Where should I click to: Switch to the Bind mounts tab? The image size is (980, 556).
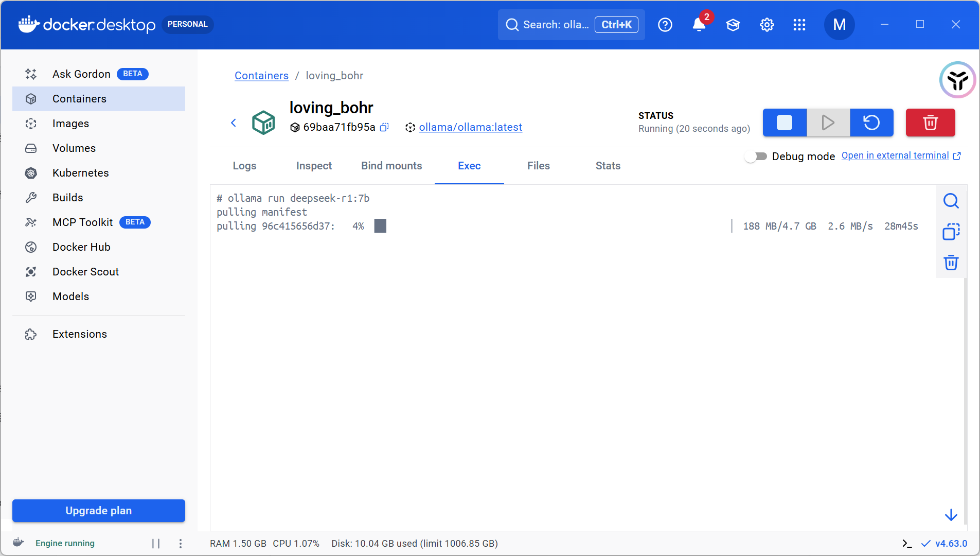(391, 166)
